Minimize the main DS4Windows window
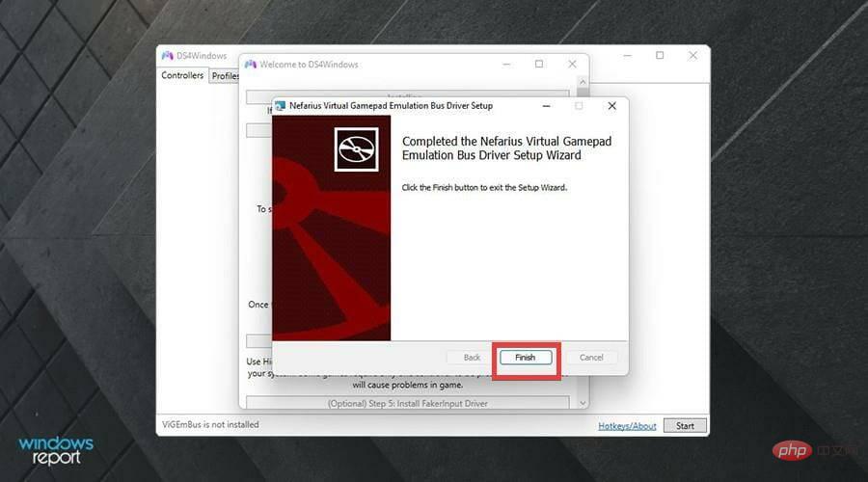This screenshot has width=868, height=482. (x=627, y=56)
